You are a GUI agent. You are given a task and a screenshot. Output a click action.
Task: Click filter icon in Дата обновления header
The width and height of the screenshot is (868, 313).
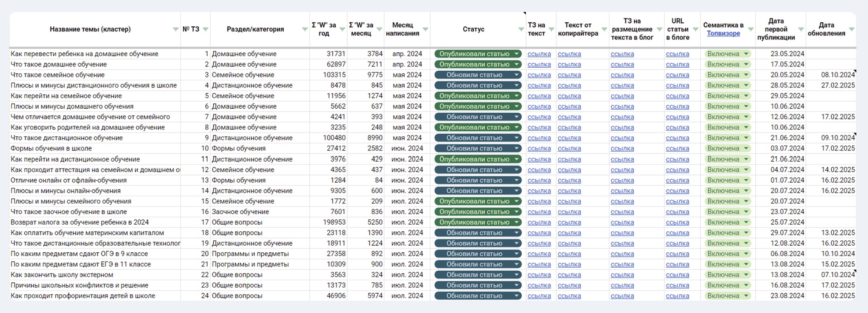[x=851, y=29]
